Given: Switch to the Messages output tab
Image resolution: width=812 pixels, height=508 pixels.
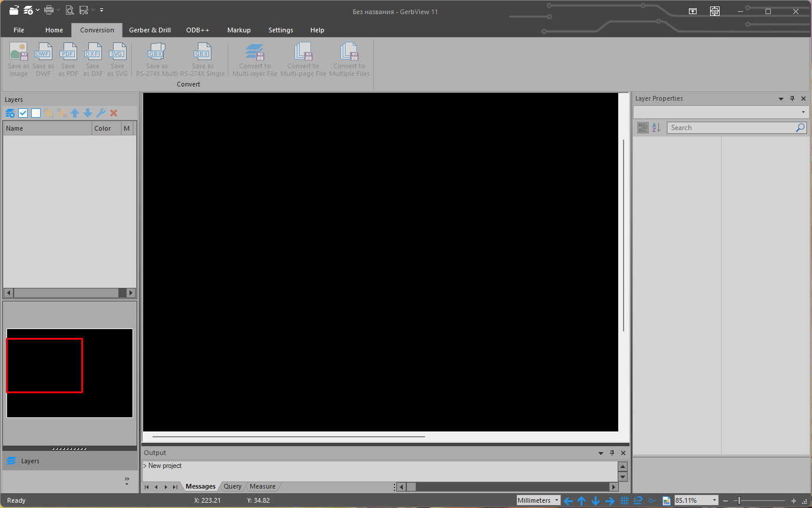Looking at the screenshot, I should [x=200, y=486].
